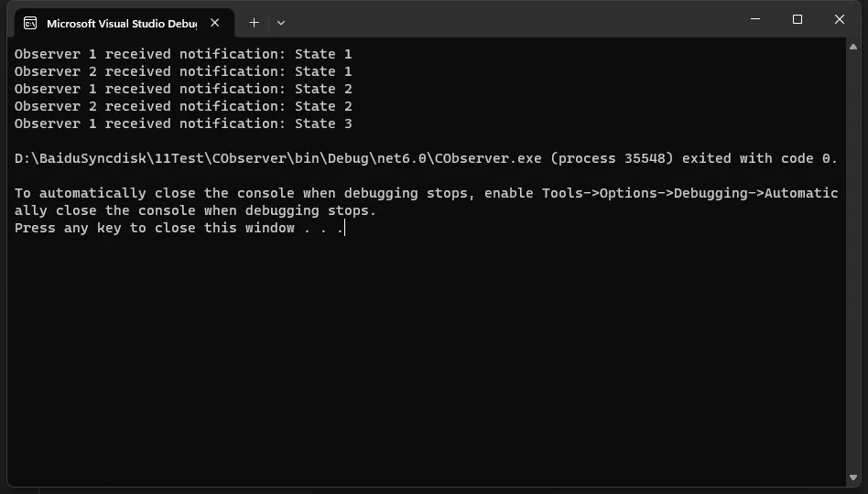Click the Press any key to close line
The height and width of the screenshot is (494, 868).
coord(179,228)
